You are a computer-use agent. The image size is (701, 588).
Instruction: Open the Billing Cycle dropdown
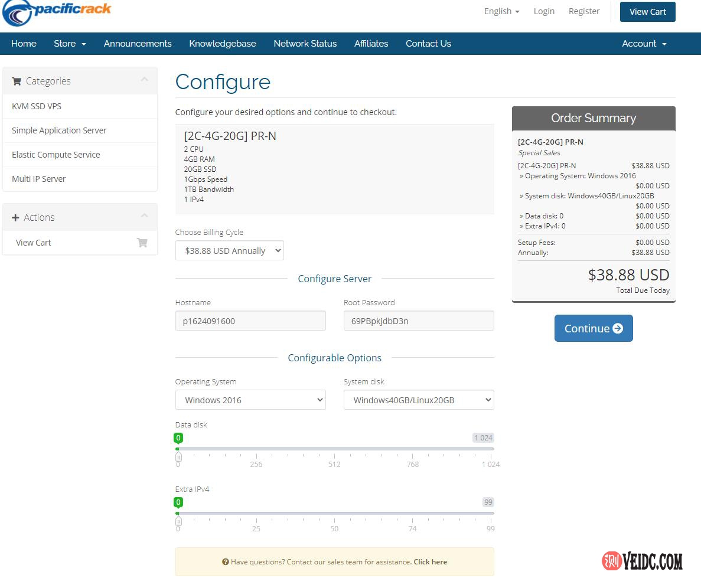[229, 251]
